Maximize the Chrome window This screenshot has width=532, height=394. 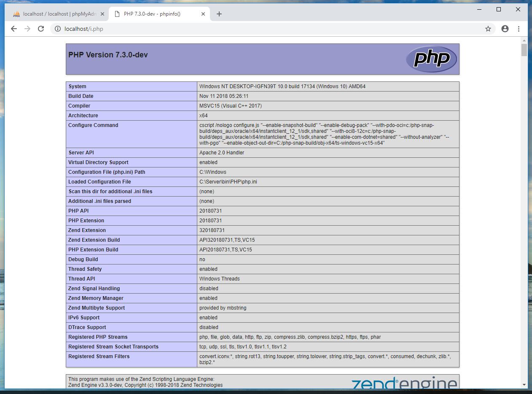tap(499, 9)
